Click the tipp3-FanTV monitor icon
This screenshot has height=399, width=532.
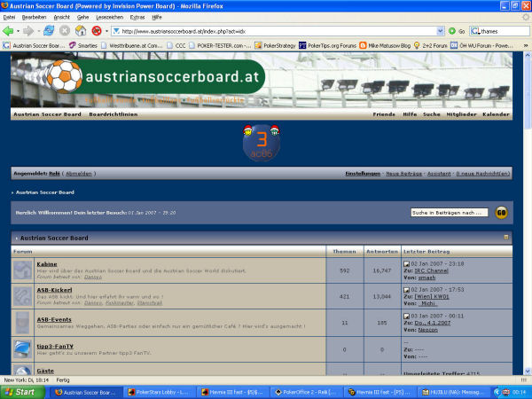(x=23, y=349)
